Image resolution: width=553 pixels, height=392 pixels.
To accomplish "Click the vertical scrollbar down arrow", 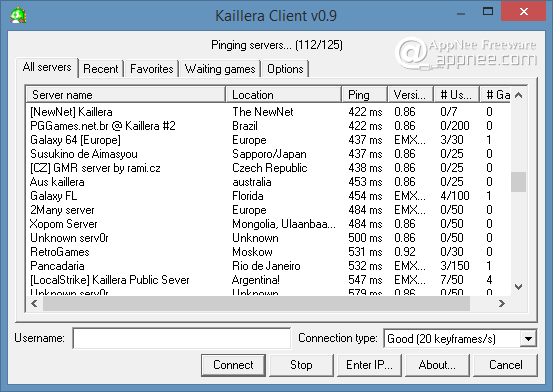I will coord(518,287).
